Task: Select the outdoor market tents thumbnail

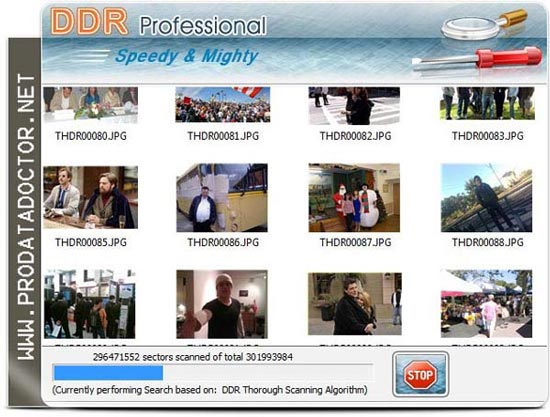Action: click(x=487, y=304)
